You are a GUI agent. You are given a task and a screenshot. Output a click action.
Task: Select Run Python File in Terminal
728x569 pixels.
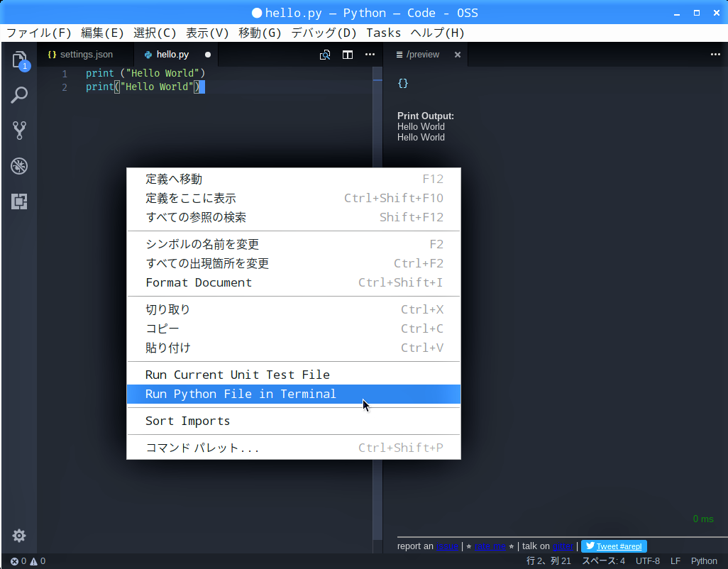pyautogui.click(x=294, y=394)
